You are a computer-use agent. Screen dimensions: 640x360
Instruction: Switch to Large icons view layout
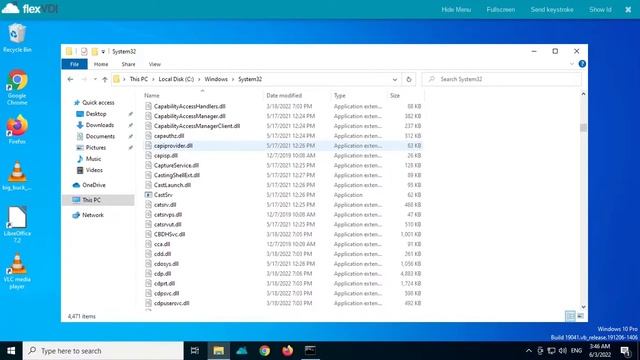pos(580,316)
